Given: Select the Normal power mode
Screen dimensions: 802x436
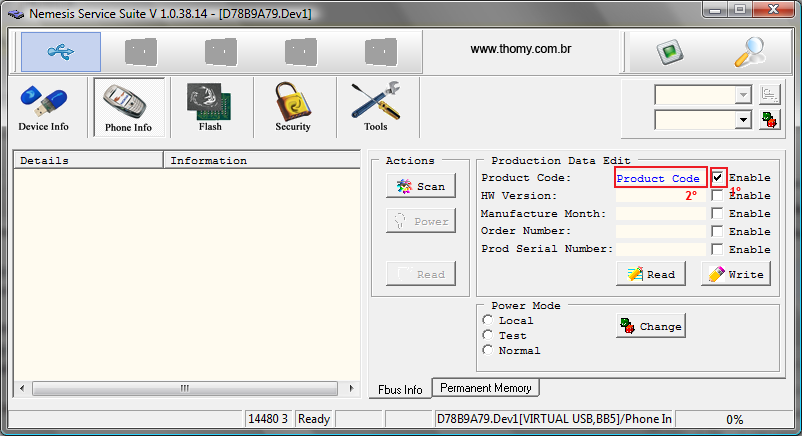Looking at the screenshot, I should click(487, 350).
